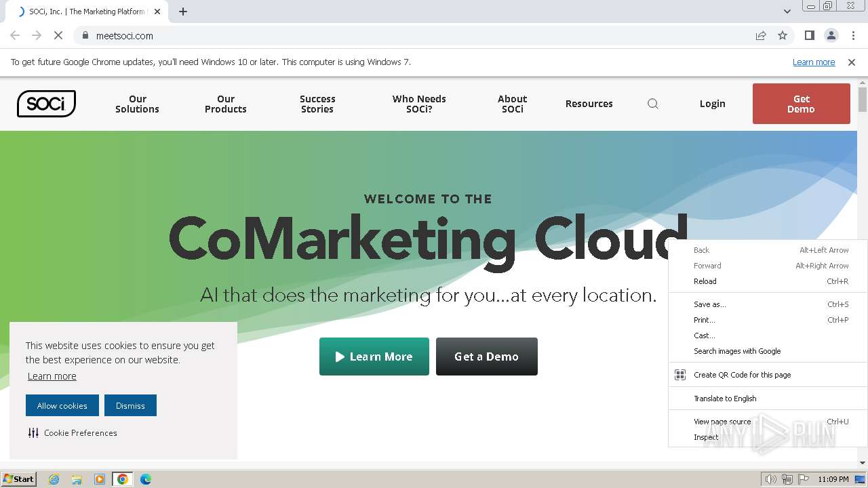Image resolution: width=868 pixels, height=488 pixels.
Task: Choose Save as... in context menu
Action: coord(709,304)
